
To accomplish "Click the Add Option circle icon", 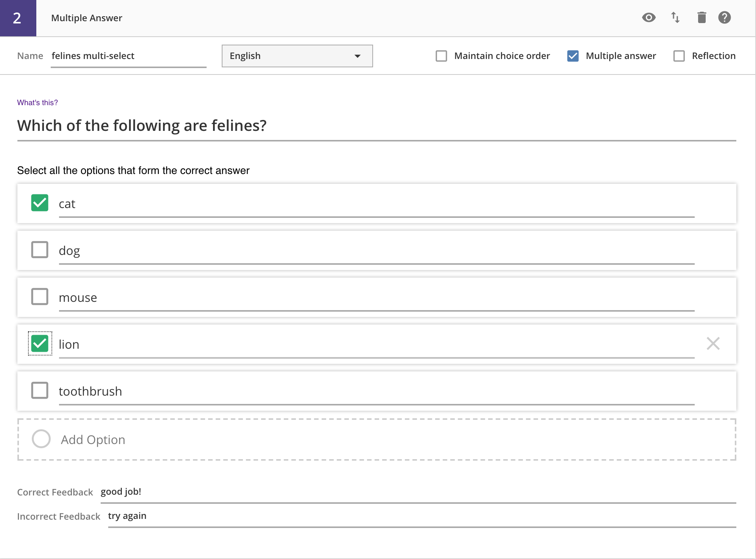I will click(x=41, y=439).
